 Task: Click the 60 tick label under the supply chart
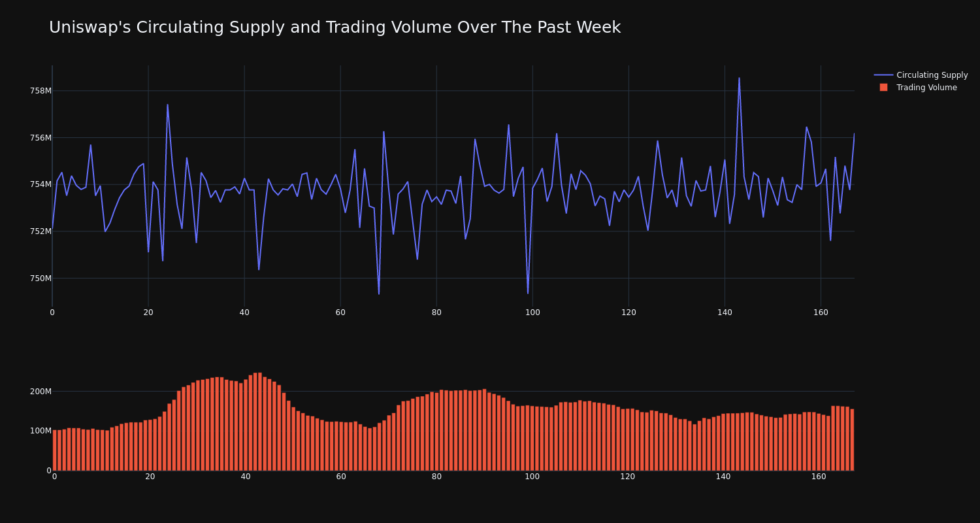(x=340, y=312)
